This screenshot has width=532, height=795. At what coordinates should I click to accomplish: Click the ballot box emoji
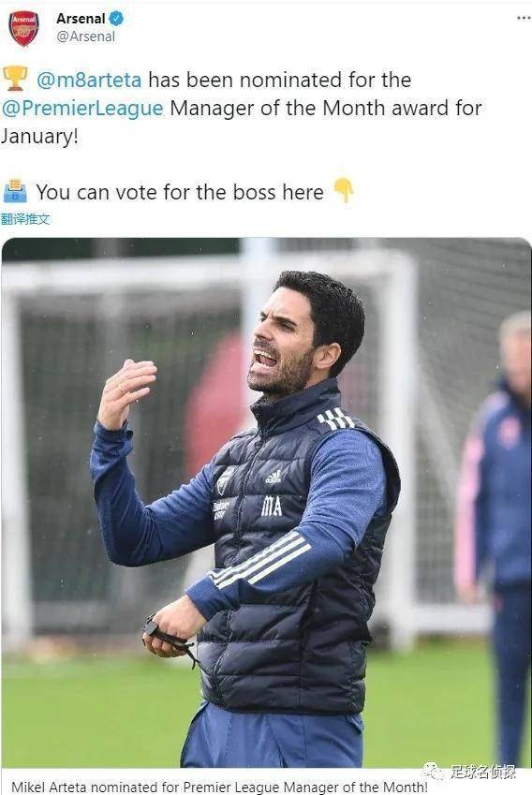(15, 191)
